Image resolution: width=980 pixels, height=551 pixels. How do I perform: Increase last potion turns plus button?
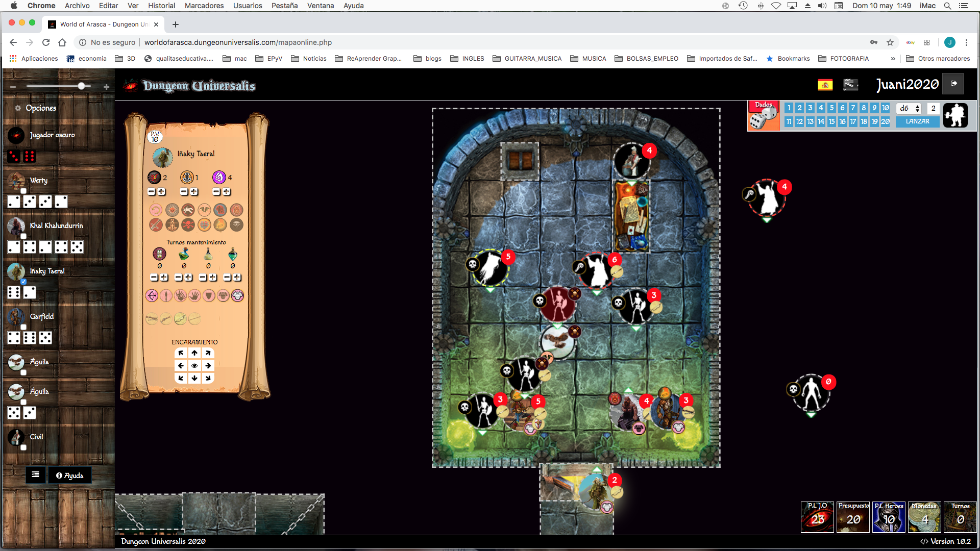tap(237, 278)
